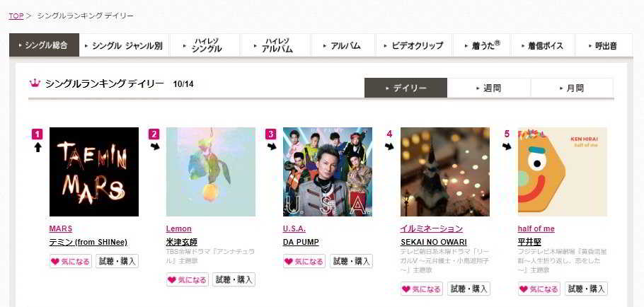The image size is (644, 307).
Task: Switch to the 月間 ranking tab
Action: (572, 88)
